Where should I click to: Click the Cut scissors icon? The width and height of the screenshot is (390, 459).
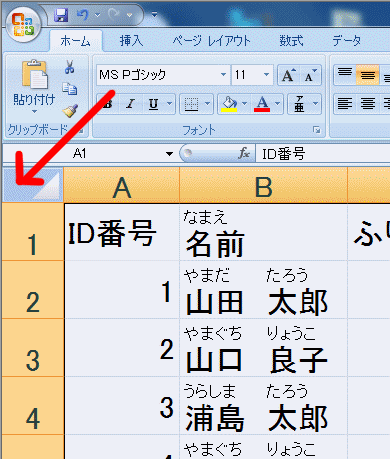coord(69,67)
